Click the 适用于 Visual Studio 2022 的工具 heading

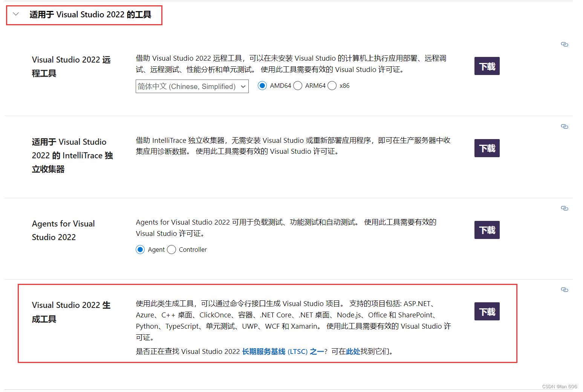point(90,15)
